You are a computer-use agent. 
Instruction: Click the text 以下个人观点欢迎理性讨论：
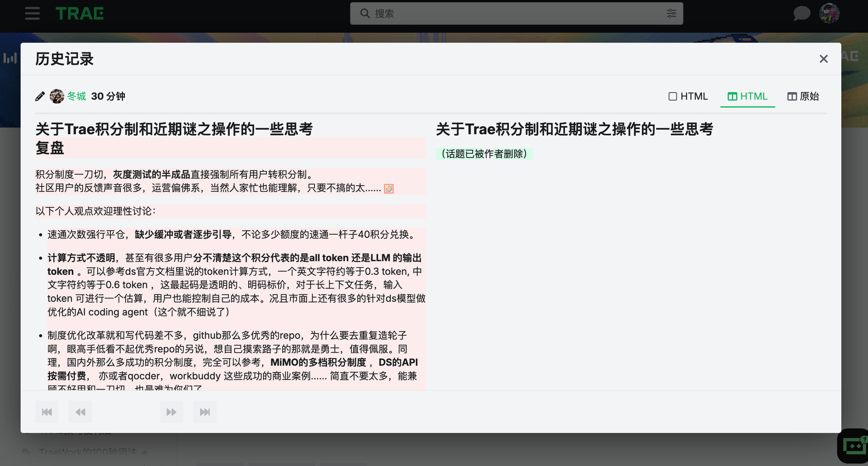pyautogui.click(x=95, y=211)
